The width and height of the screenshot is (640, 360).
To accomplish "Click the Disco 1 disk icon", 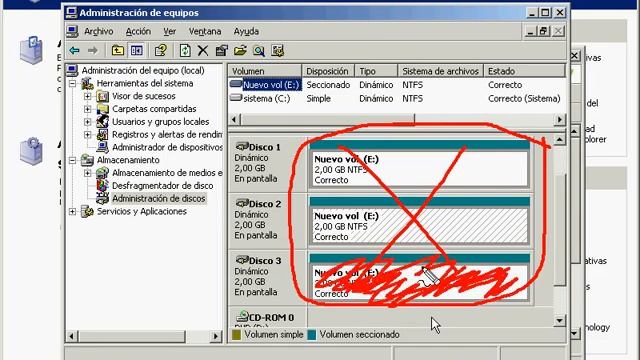I will pos(242,146).
